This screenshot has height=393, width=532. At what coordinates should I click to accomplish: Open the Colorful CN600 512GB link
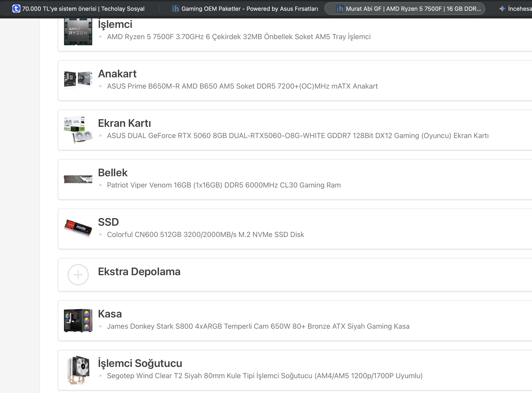coord(205,235)
